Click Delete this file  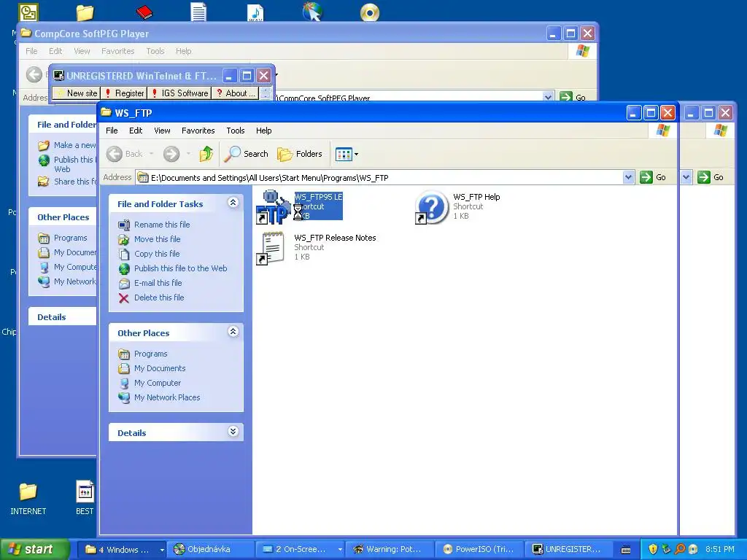(151, 297)
